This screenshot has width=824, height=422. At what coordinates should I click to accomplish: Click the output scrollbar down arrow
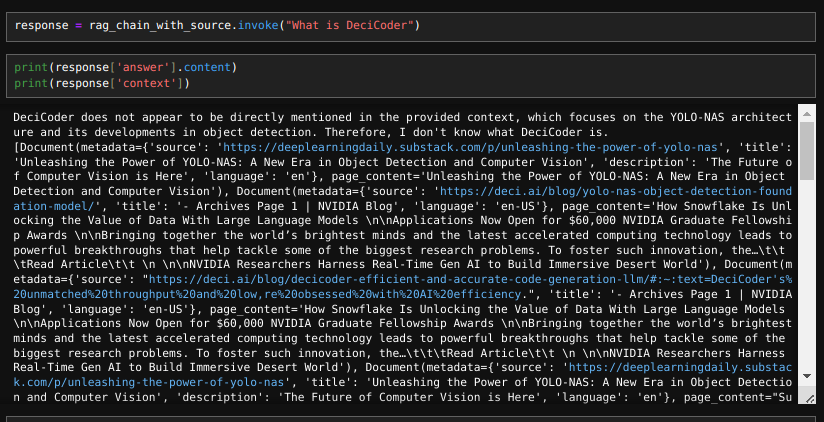tap(807, 376)
